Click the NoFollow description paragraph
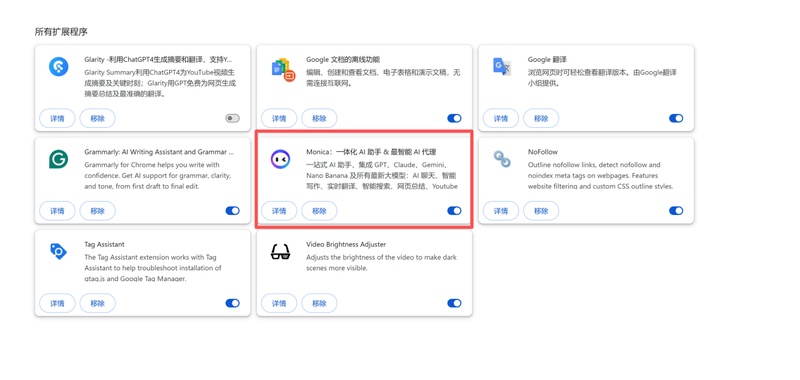 (x=601, y=175)
